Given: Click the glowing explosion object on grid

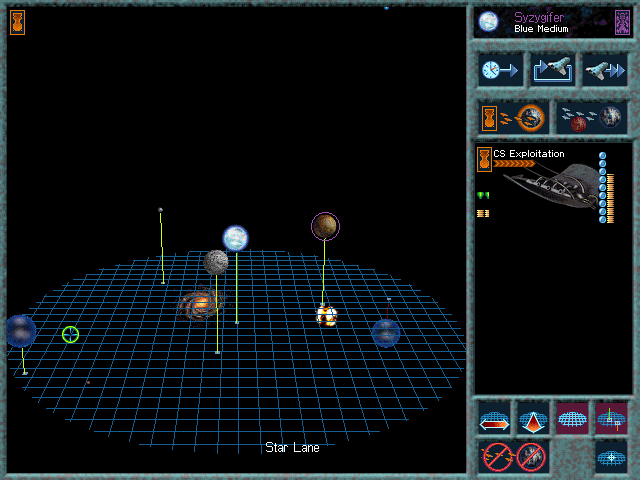Looking at the screenshot, I should (x=327, y=316).
